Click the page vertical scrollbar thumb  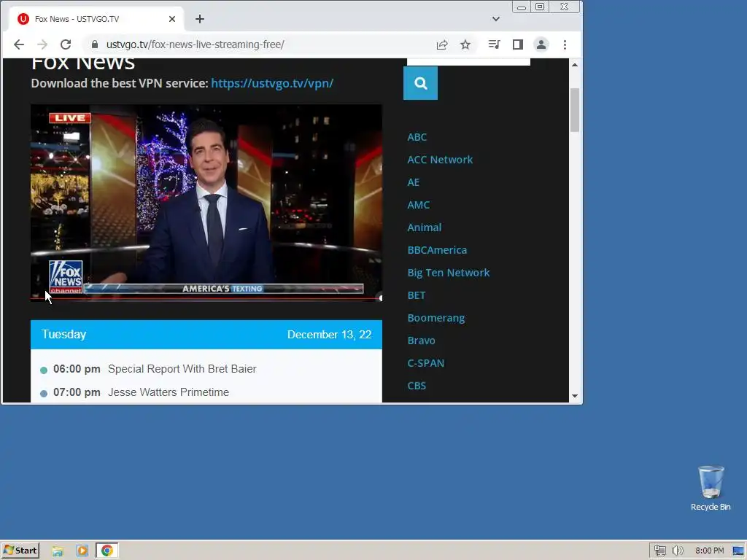(x=575, y=110)
